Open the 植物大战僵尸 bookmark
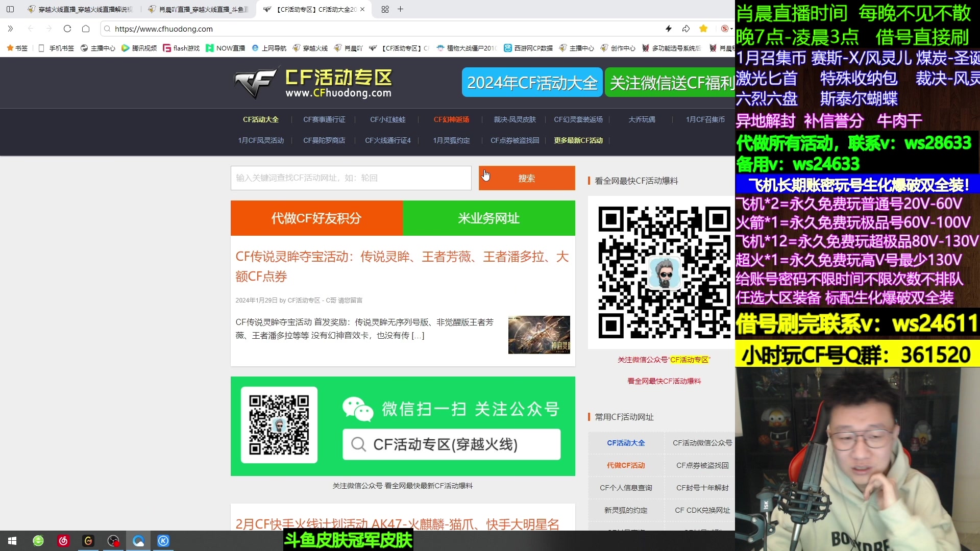Screen dimensions: 980x551 [467, 48]
